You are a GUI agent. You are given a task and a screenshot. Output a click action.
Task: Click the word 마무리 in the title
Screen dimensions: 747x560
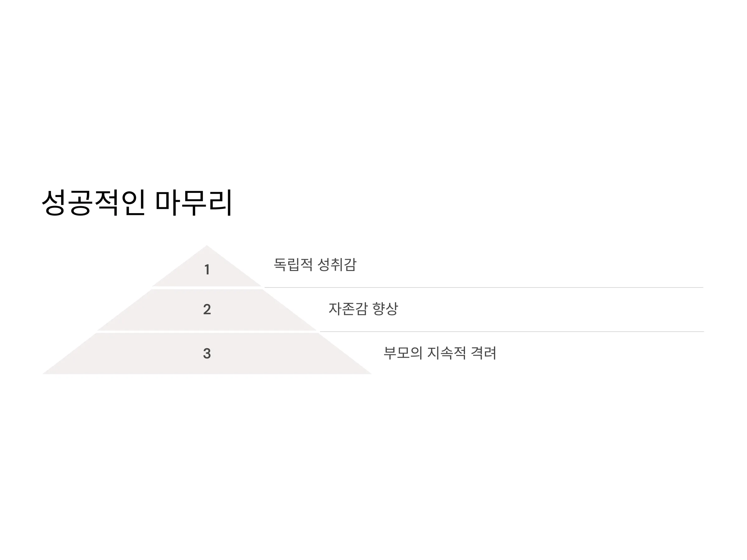(194, 203)
